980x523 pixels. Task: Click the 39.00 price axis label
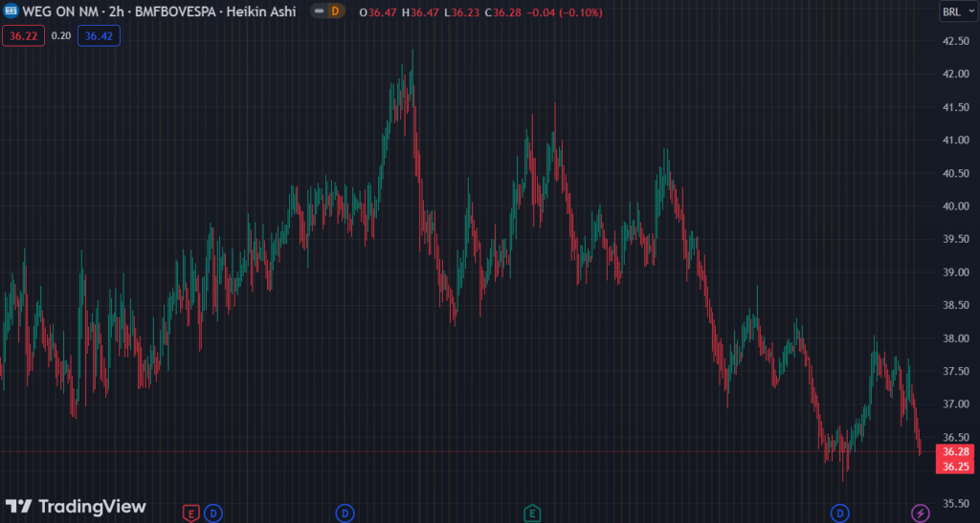pyautogui.click(x=956, y=272)
